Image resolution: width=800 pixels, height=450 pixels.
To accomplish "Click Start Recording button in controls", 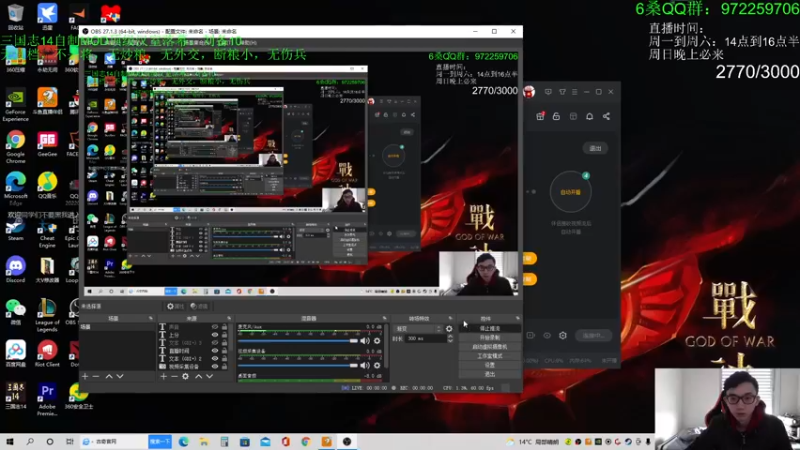I will tap(490, 338).
